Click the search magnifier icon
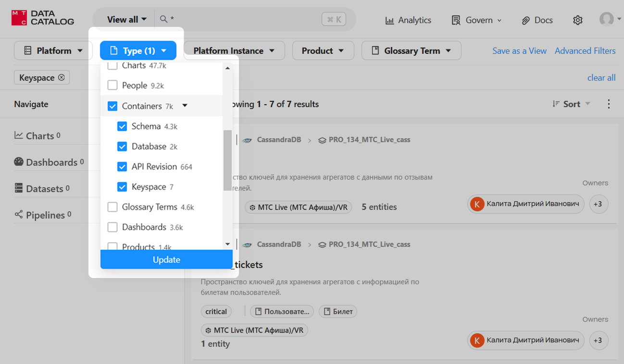This screenshot has height=364, width=624. (163, 19)
